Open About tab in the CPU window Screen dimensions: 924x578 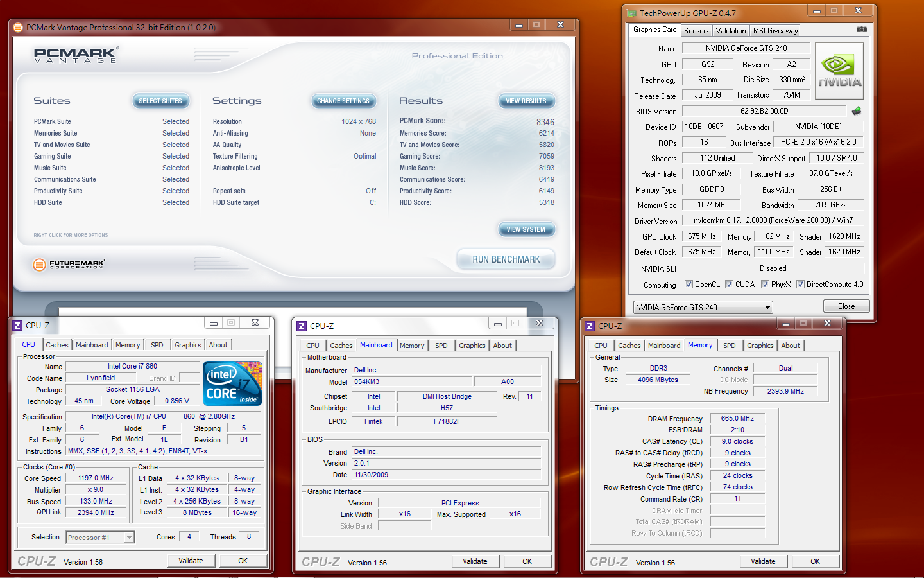click(218, 345)
